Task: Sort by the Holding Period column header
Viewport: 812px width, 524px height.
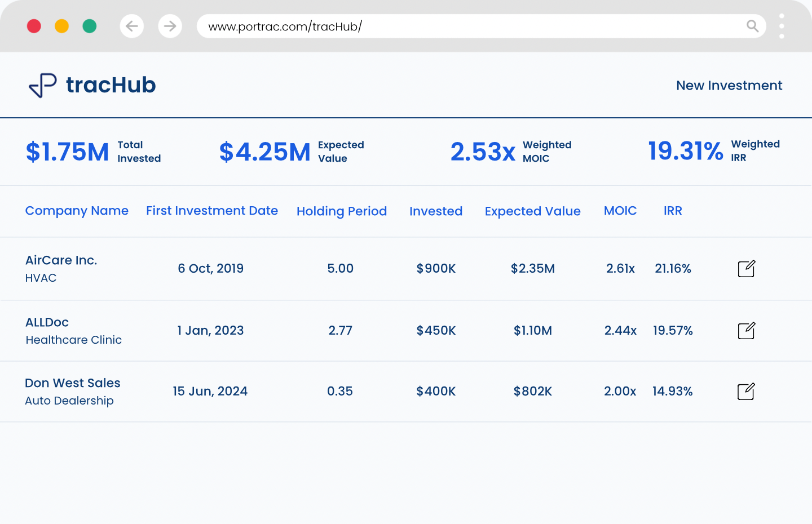Action: click(342, 211)
